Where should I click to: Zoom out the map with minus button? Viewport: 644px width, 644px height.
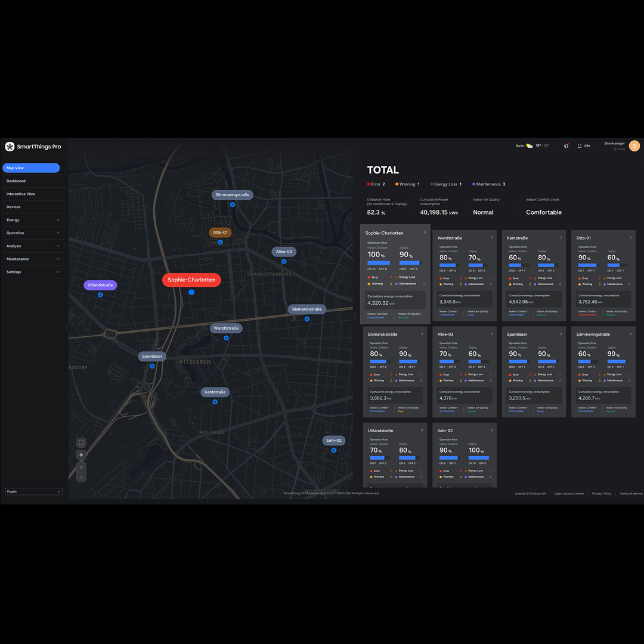click(82, 477)
